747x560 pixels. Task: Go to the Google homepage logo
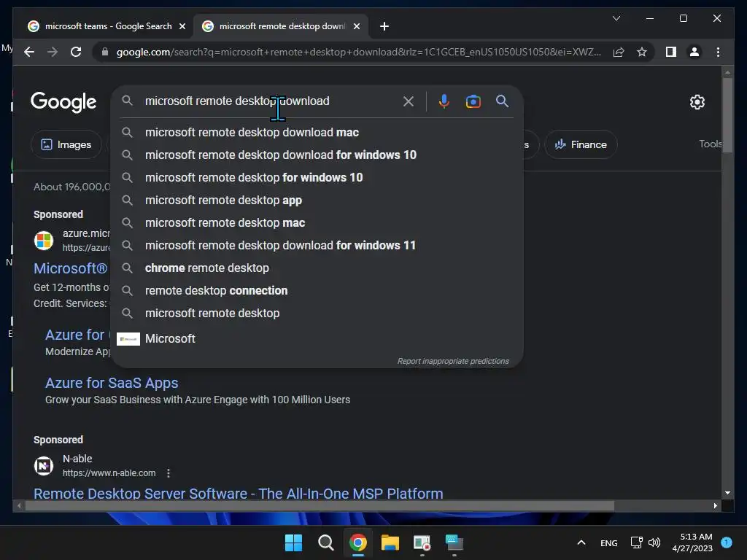pos(63,102)
